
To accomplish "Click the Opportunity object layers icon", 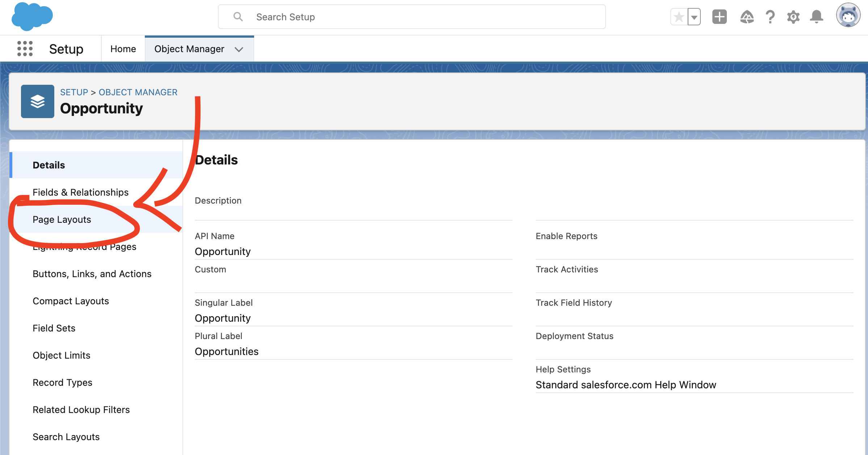I will tap(38, 101).
